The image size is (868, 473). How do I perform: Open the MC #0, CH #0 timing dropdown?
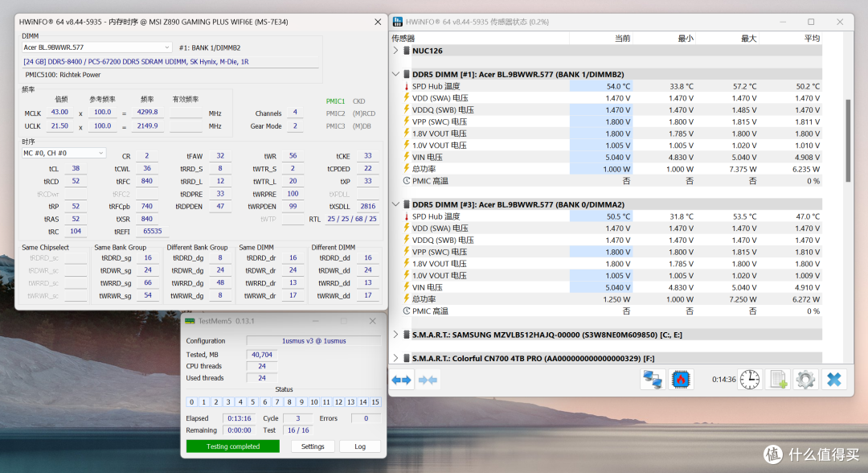[x=63, y=153]
